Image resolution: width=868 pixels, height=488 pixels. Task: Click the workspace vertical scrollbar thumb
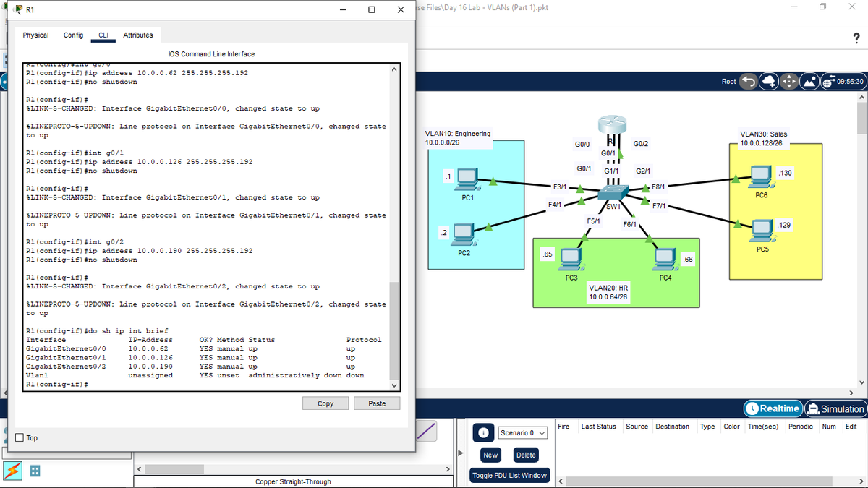(861, 118)
